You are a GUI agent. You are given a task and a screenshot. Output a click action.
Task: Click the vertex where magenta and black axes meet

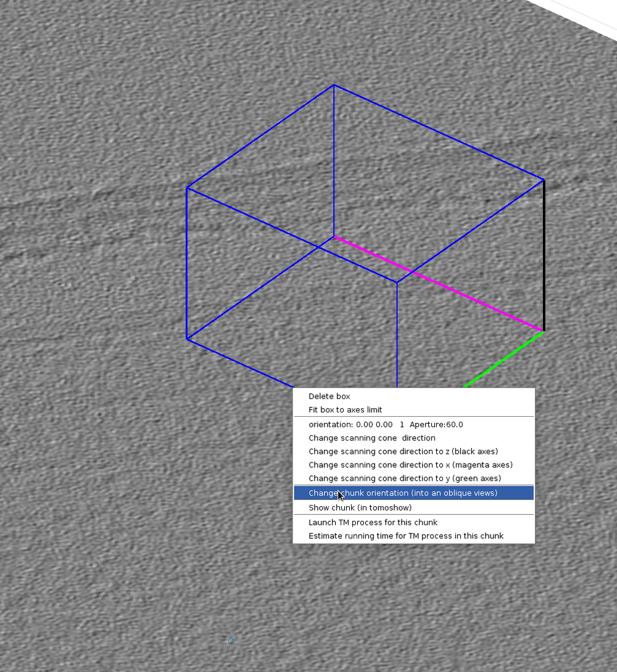[x=544, y=331]
